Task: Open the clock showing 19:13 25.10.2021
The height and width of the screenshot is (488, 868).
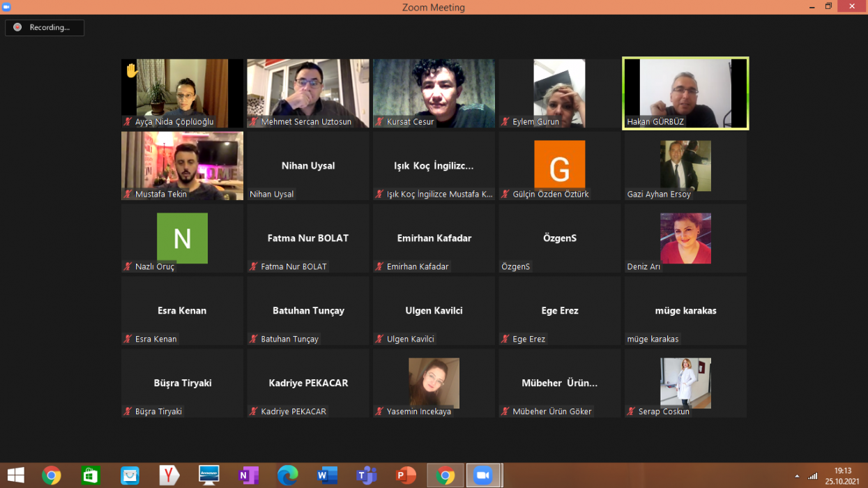Action: (843, 475)
